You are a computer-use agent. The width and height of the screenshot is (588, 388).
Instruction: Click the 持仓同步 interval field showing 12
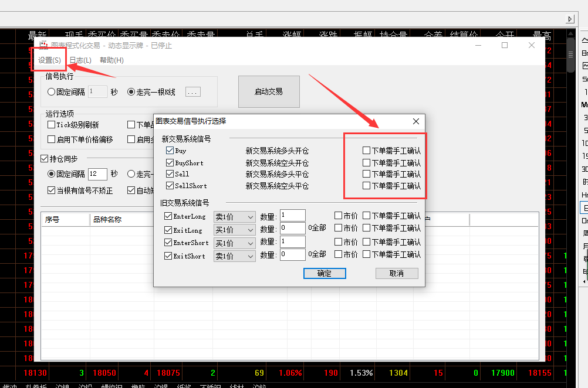tap(97, 174)
